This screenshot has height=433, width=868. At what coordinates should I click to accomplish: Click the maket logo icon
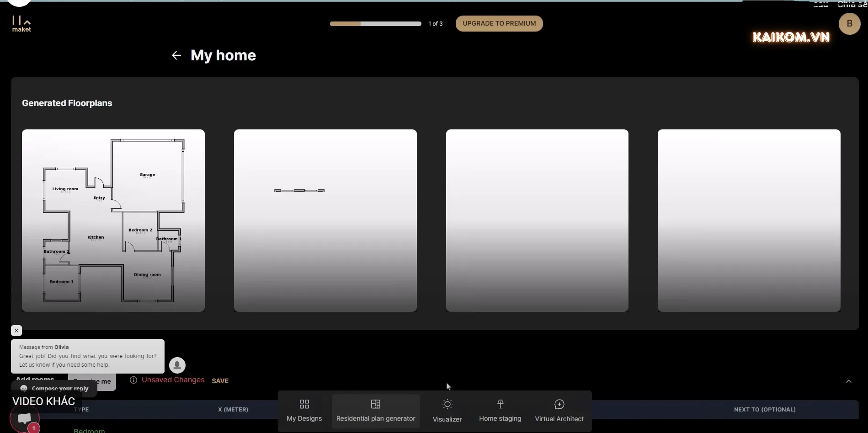21,24
